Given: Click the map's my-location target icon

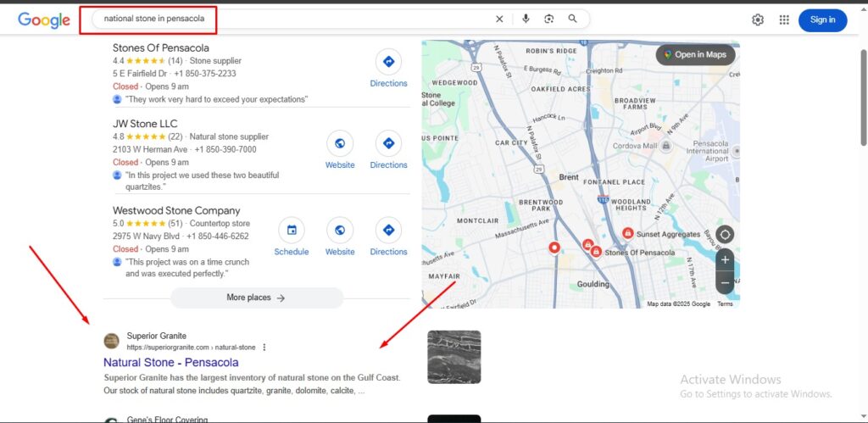Looking at the screenshot, I should 725,235.
